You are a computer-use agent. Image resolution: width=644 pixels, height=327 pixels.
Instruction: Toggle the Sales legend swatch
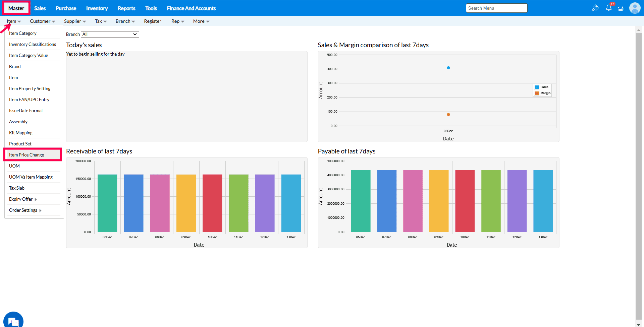(x=537, y=87)
